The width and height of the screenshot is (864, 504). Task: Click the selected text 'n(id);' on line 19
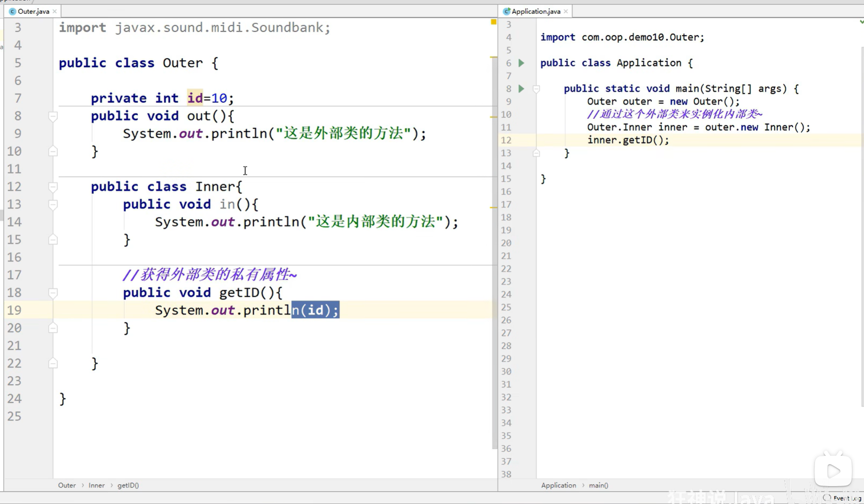[x=316, y=310]
